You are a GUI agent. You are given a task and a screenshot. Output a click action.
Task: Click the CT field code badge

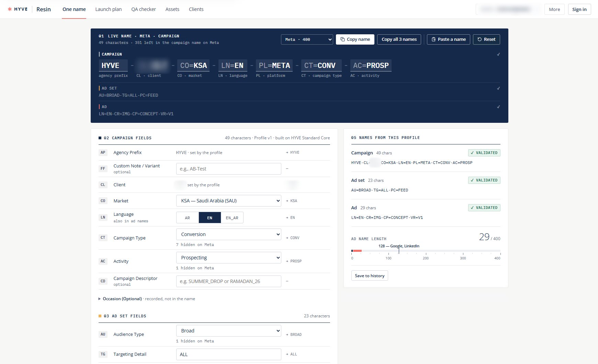tap(103, 237)
